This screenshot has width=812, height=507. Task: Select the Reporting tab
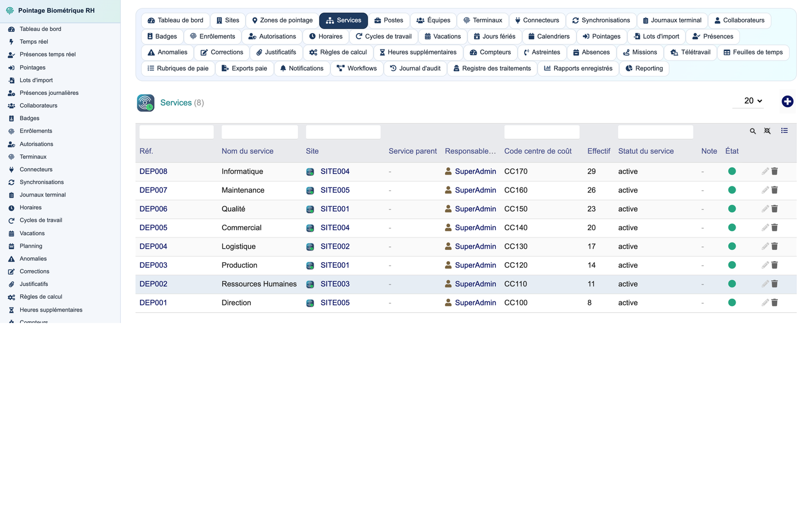coord(644,68)
